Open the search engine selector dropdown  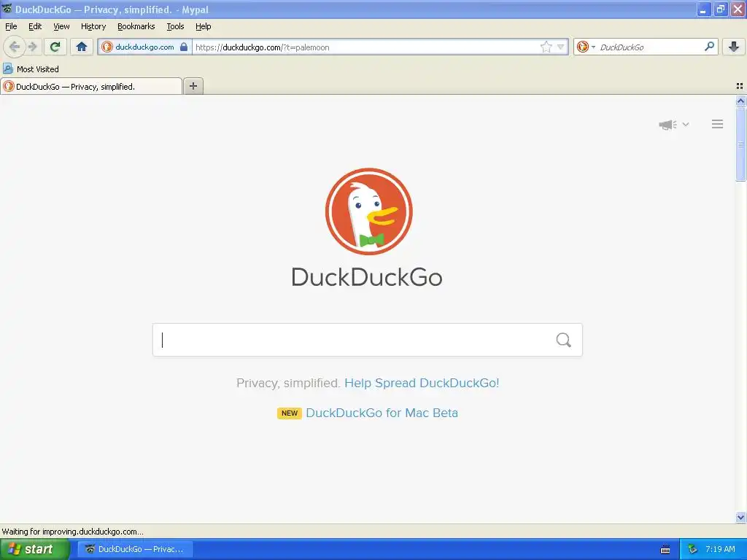pos(586,47)
